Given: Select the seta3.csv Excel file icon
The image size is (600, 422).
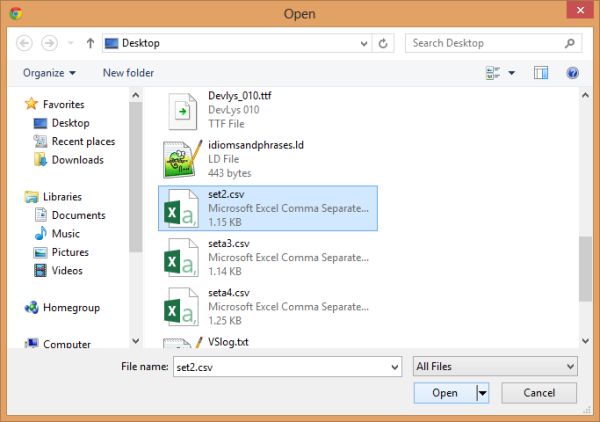Looking at the screenshot, I should (181, 257).
